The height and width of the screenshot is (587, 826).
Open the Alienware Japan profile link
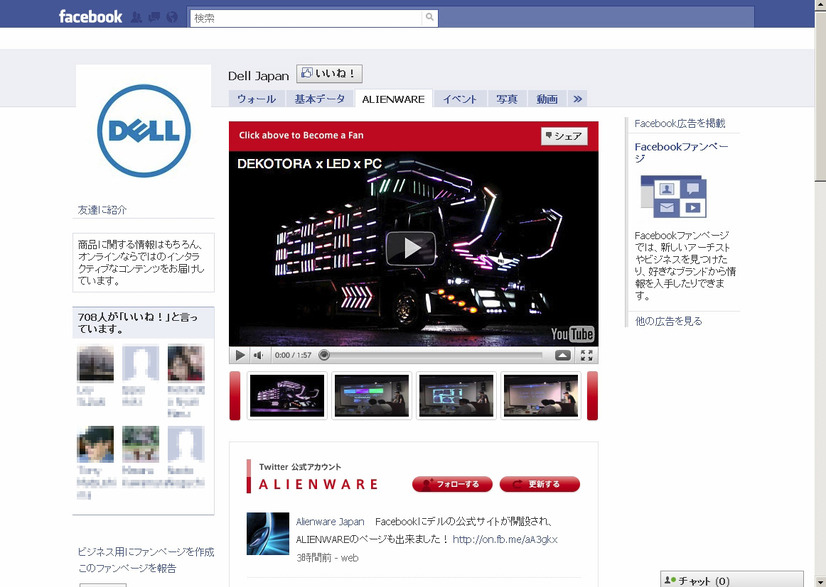point(330,522)
